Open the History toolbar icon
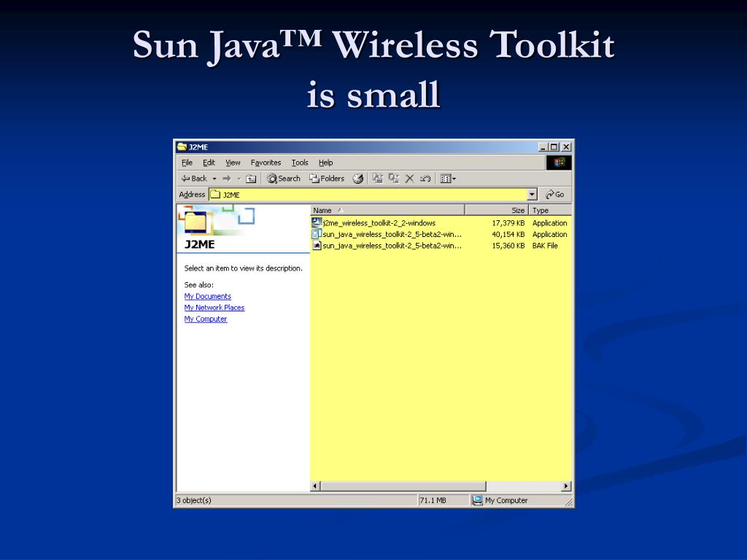This screenshot has width=747, height=560. pos(357,179)
